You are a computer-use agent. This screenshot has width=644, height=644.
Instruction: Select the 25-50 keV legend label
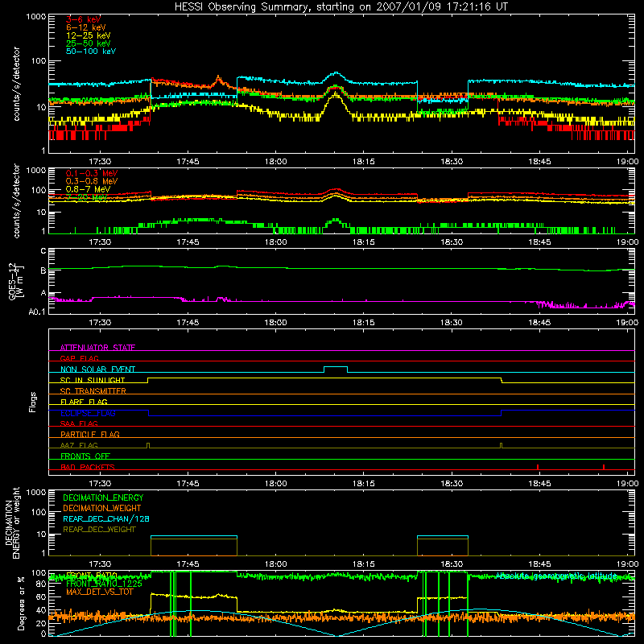click(89, 43)
